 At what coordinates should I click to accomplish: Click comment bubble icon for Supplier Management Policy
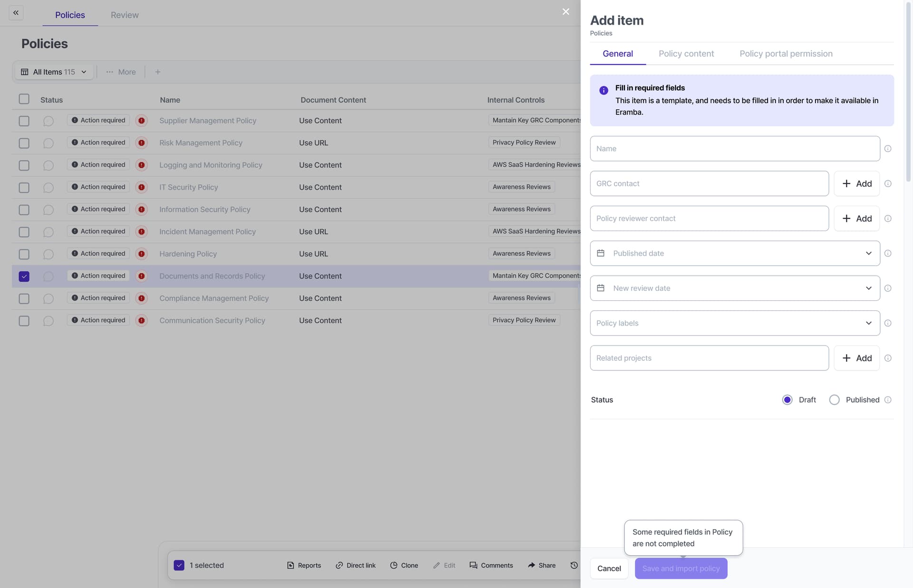coord(48,121)
